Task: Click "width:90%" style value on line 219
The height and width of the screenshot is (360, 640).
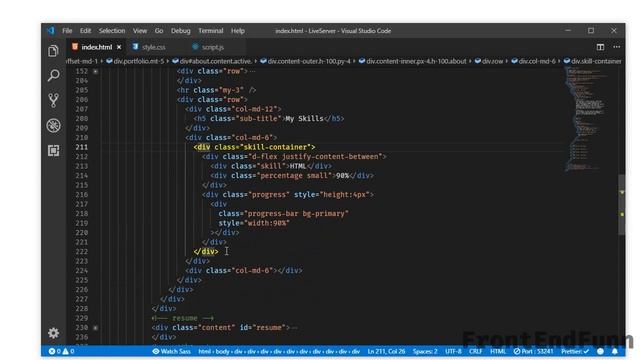Action: pyautogui.click(x=267, y=223)
